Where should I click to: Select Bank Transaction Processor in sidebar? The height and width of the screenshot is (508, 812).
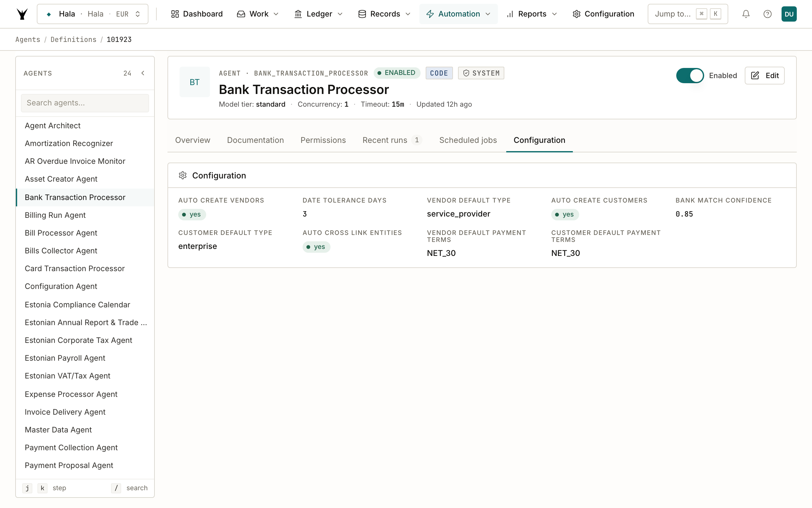[85, 197]
